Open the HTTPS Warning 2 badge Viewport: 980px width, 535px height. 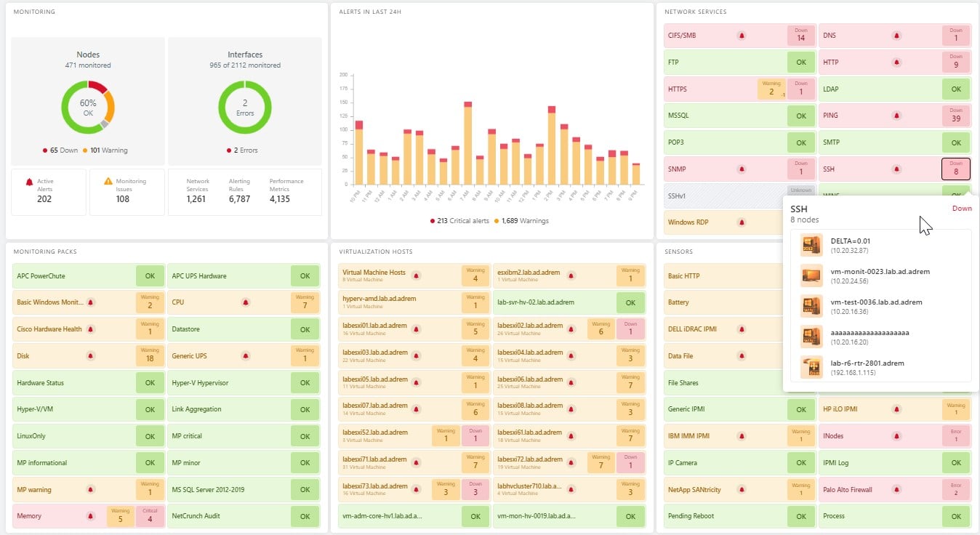click(x=772, y=89)
